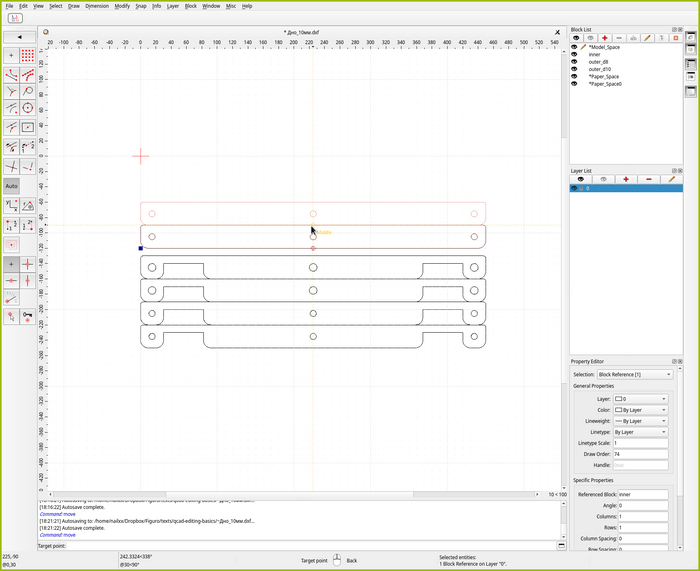Image resolution: width=700 pixels, height=571 pixels.
Task: Open the Selection dropdown in Property Editor
Action: point(634,374)
